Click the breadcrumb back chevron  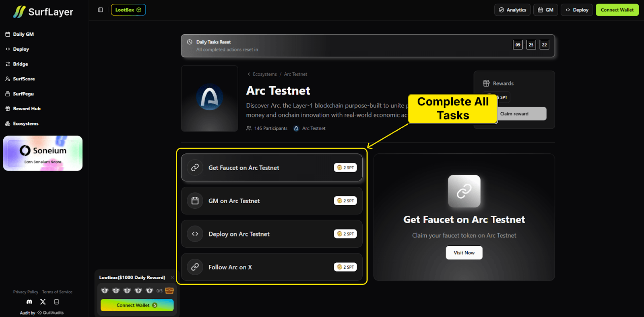pos(249,74)
